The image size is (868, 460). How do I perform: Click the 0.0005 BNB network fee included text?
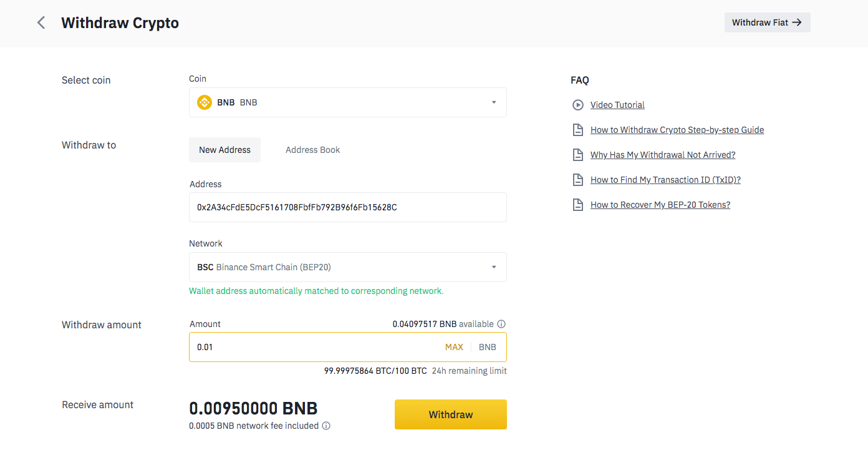pos(254,426)
